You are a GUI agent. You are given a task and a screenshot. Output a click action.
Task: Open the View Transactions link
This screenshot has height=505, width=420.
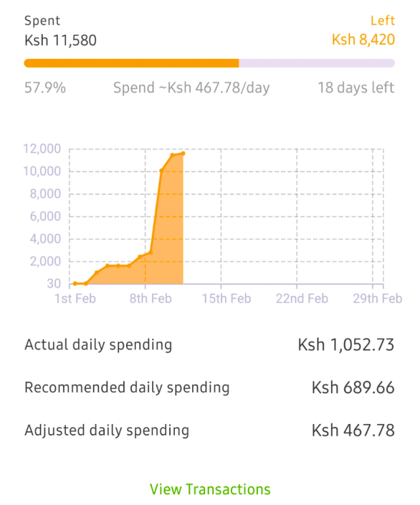click(x=210, y=489)
